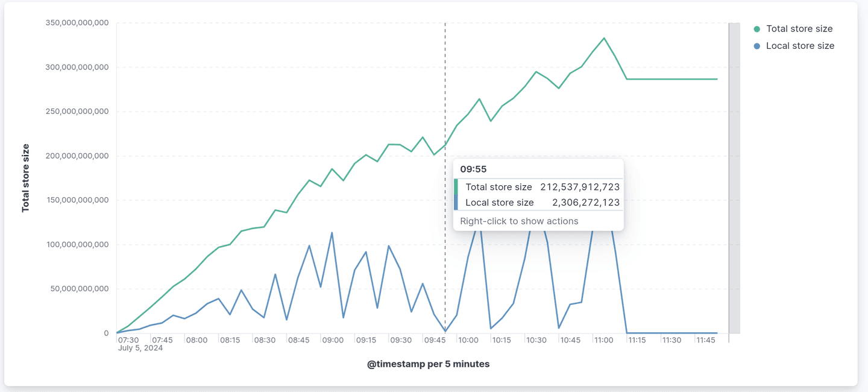Click the green Total store size legend dot
Viewport: 868px width, 392px height.
(x=757, y=29)
